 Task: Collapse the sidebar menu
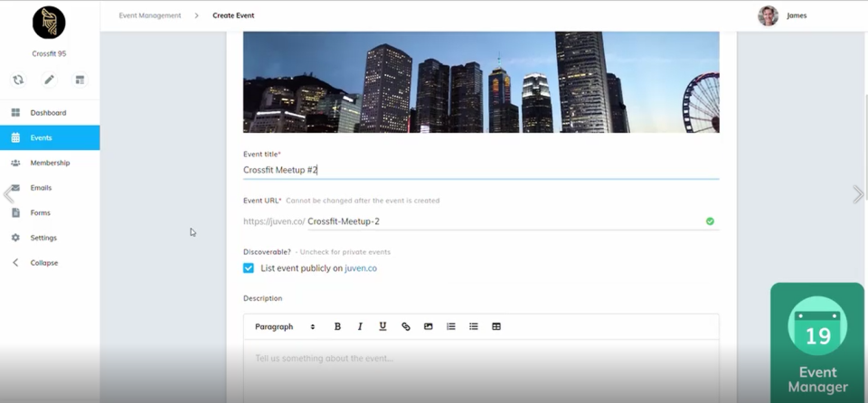click(x=50, y=262)
